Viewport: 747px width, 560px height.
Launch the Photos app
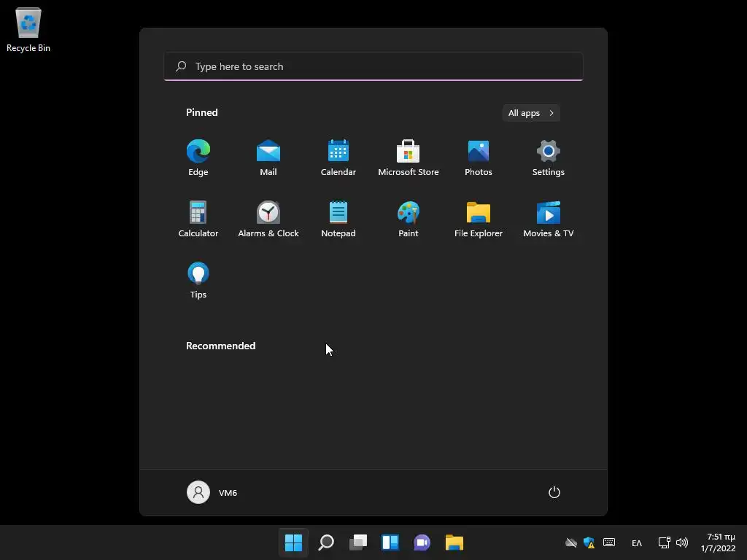tap(479, 157)
